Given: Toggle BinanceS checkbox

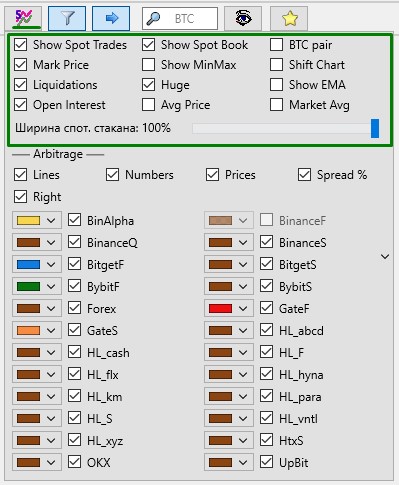Looking at the screenshot, I should [266, 242].
